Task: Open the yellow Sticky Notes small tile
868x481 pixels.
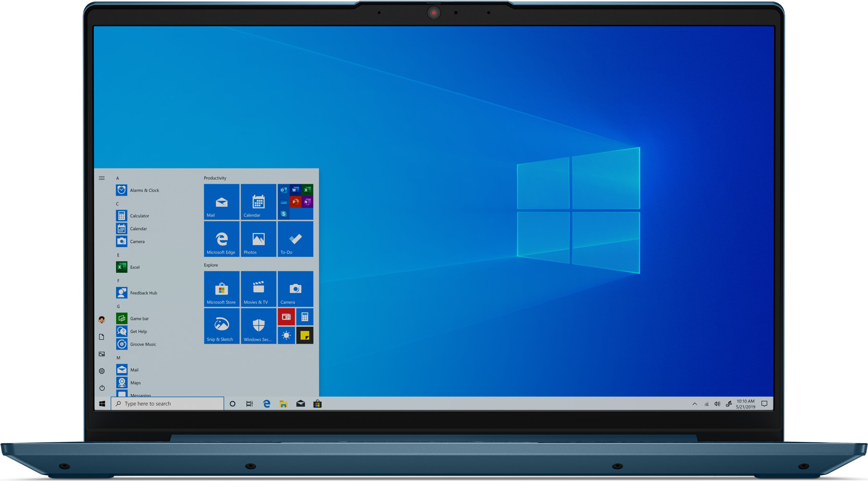Action: pos(305,335)
